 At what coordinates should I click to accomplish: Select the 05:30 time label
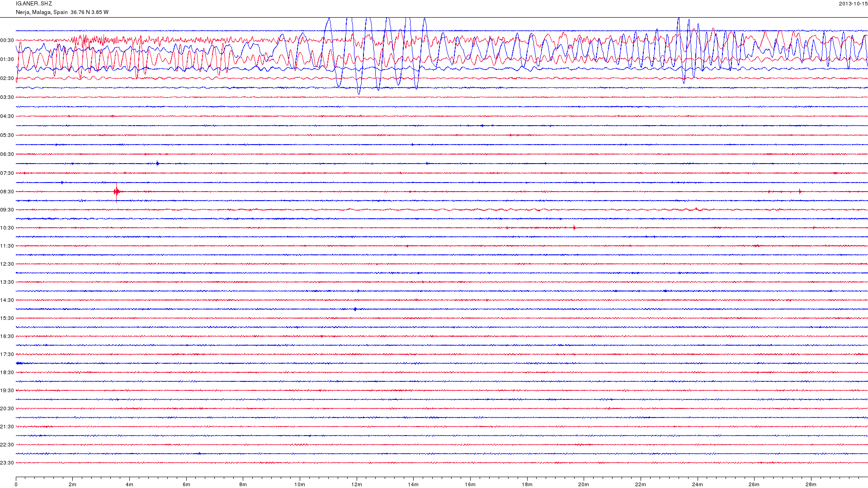coord(7,135)
